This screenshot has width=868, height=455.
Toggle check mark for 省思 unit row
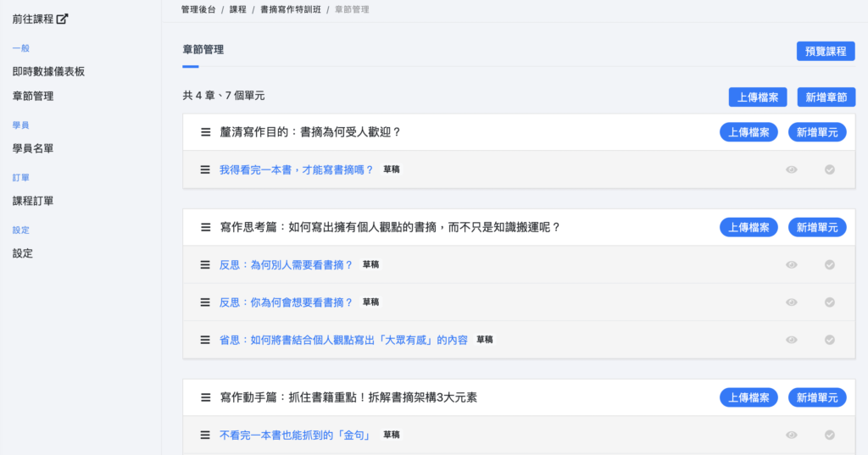[830, 340]
